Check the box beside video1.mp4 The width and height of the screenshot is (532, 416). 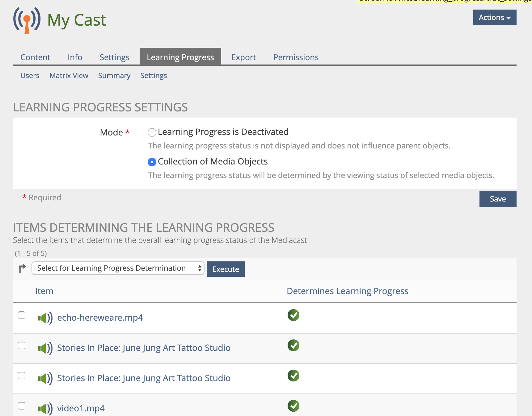22,406
